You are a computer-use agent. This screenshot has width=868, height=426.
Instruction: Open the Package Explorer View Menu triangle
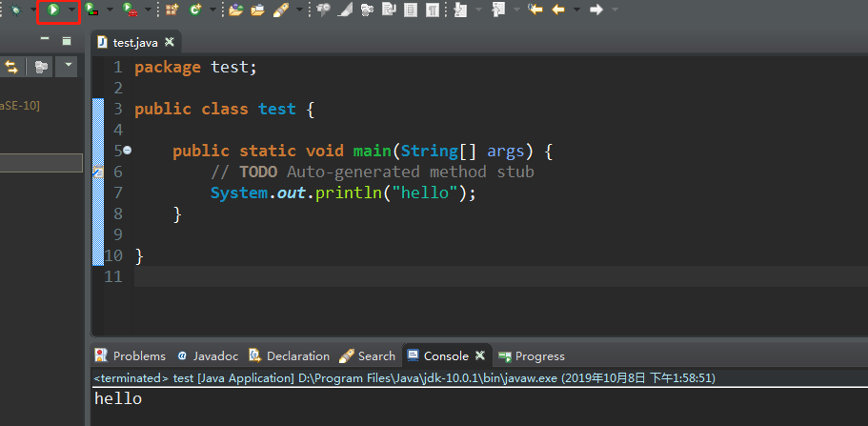(x=68, y=67)
